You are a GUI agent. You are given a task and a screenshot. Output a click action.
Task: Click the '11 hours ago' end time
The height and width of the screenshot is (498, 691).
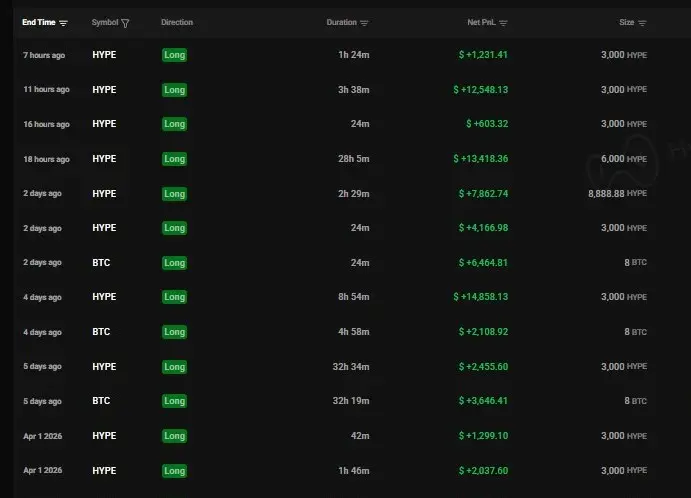[46, 89]
